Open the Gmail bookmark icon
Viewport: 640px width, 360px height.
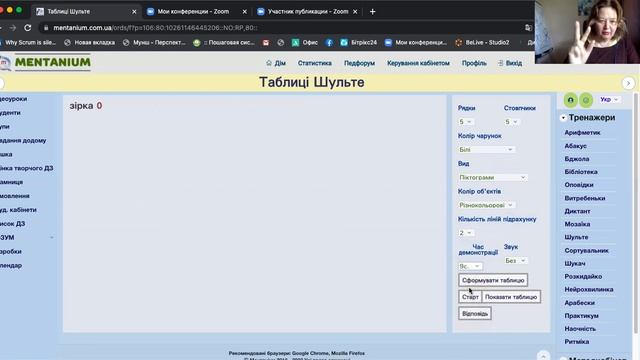click(266, 42)
